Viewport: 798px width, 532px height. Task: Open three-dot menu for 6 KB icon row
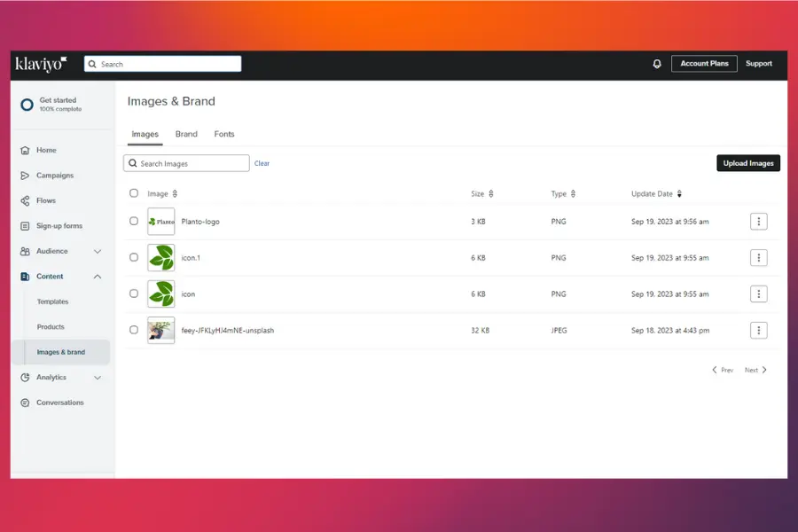point(758,293)
